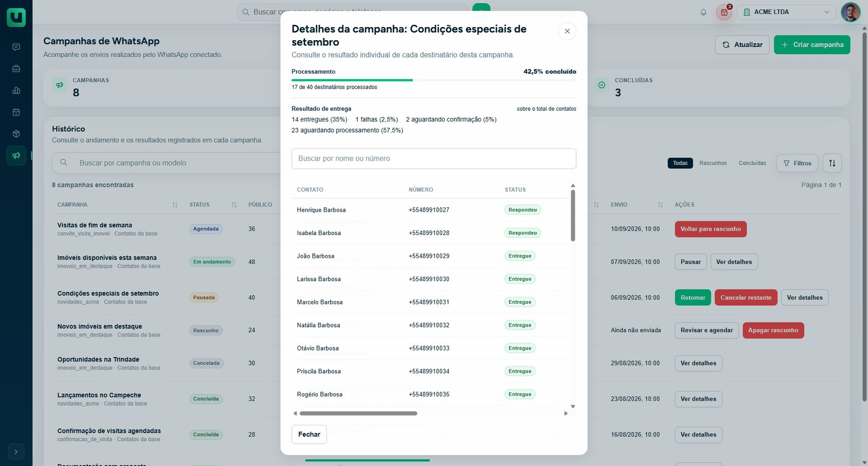This screenshot has height=466, width=868.
Task: Expand the sidebar with the arrow button
Action: tap(16, 451)
